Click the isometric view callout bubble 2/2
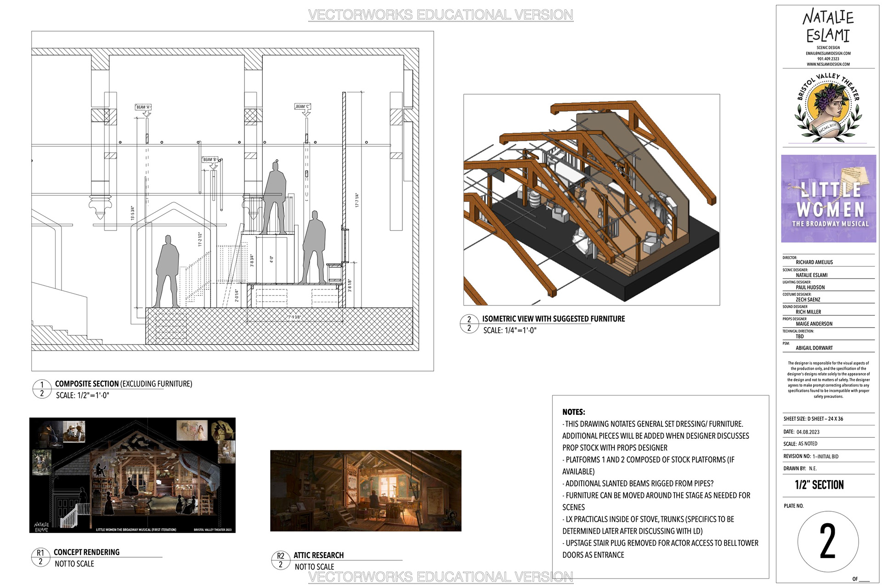 pos(469,323)
